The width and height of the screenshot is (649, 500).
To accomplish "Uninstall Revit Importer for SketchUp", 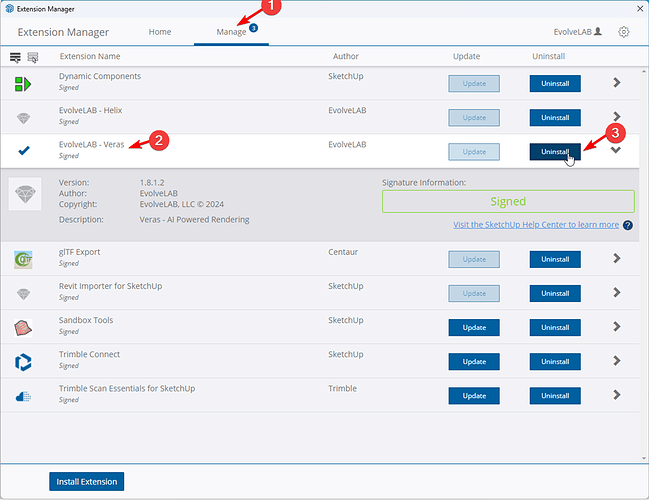I will [555, 293].
